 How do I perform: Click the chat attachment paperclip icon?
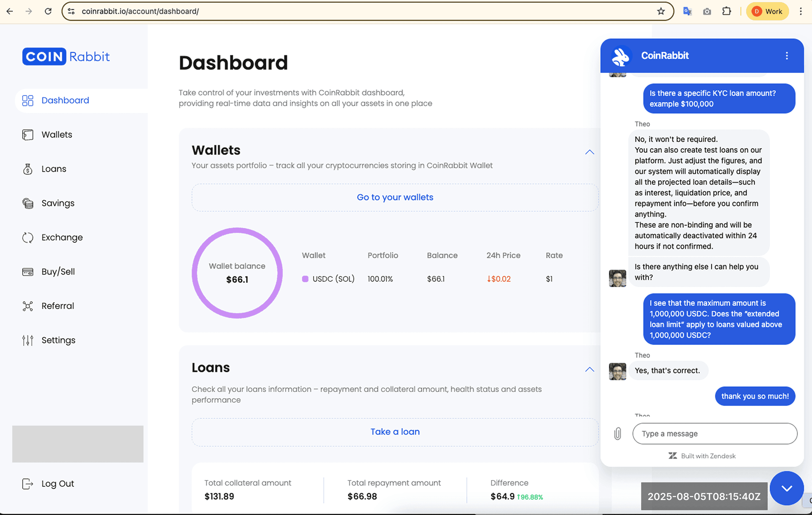click(x=617, y=434)
